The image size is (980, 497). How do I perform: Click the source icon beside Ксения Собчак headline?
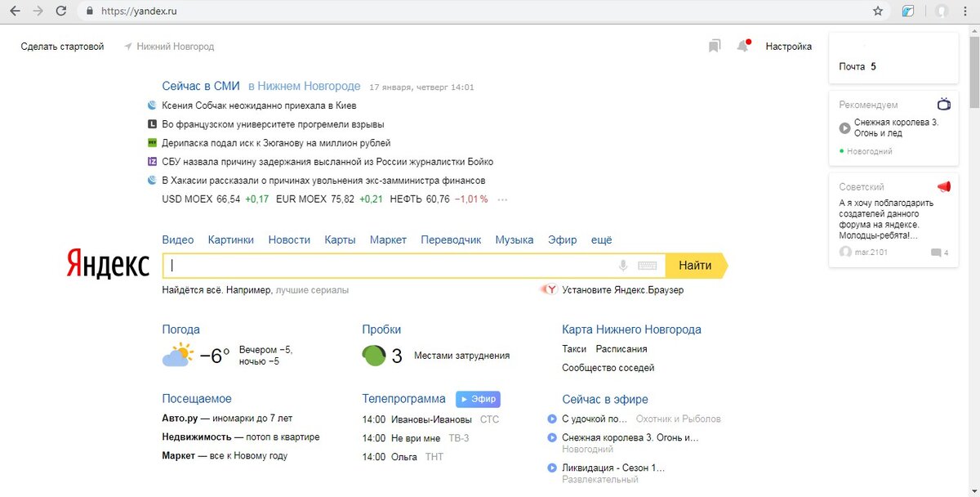(152, 105)
